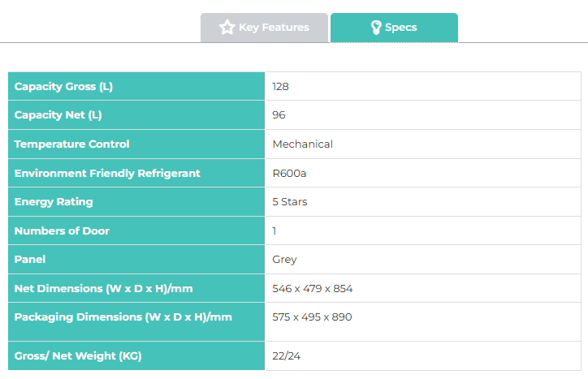Click the R600a refrigerant value

[x=289, y=174]
